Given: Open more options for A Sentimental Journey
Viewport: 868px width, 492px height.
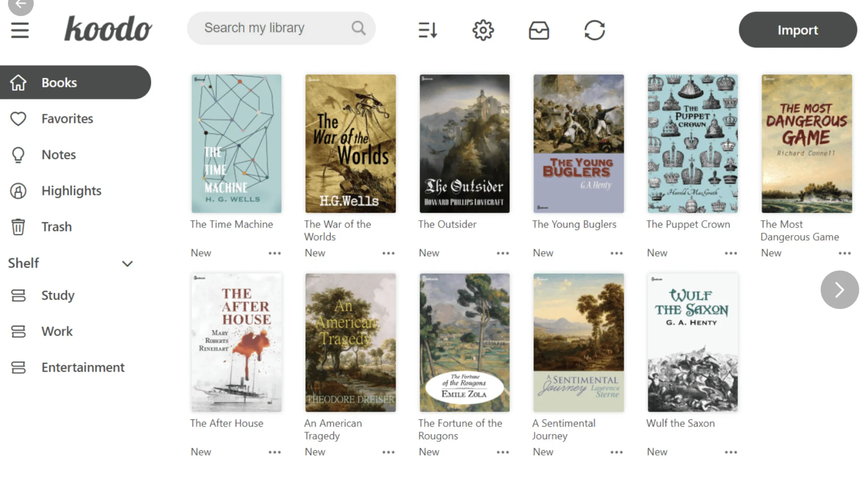Looking at the screenshot, I should pyautogui.click(x=617, y=452).
